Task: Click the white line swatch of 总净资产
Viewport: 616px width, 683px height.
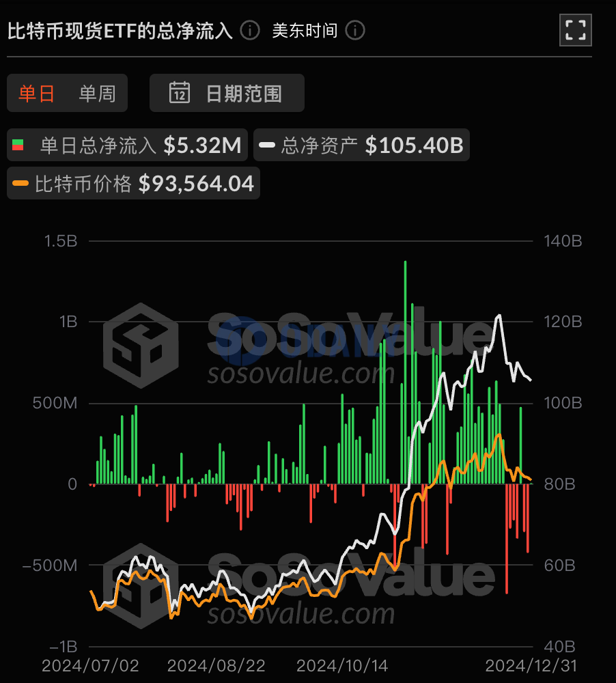Action: click(x=267, y=145)
